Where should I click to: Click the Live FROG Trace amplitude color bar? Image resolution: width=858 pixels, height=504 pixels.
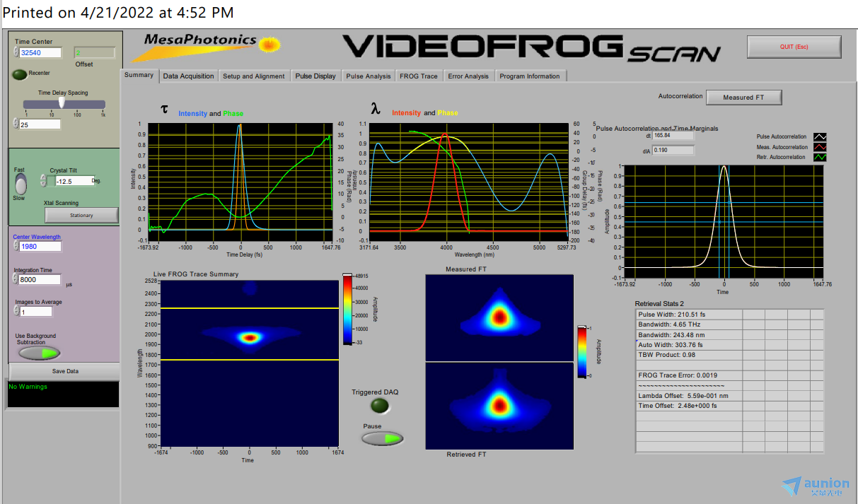point(347,308)
